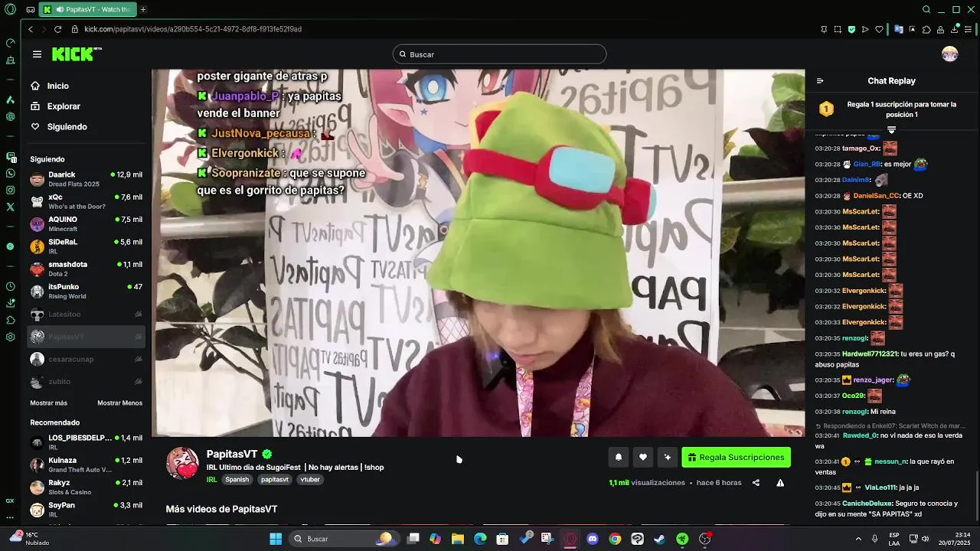The height and width of the screenshot is (551, 980).
Task: Toggle the ad blocker shield
Action: (851, 29)
